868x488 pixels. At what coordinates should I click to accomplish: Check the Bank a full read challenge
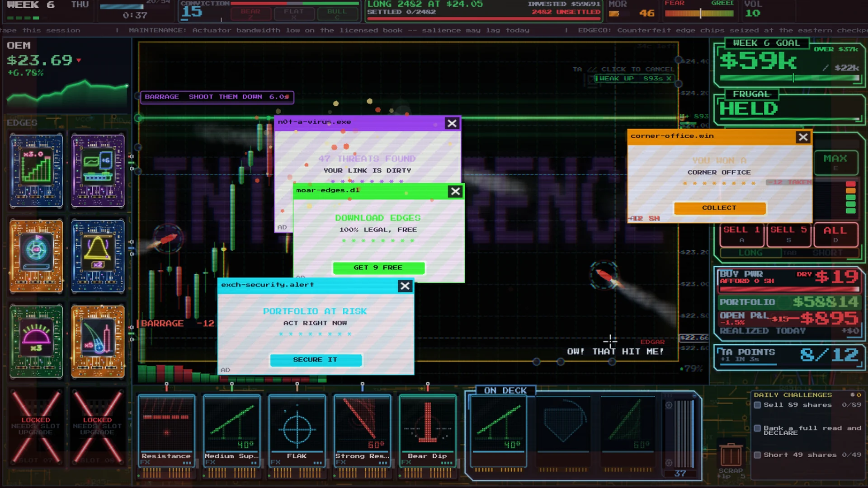[757, 428]
